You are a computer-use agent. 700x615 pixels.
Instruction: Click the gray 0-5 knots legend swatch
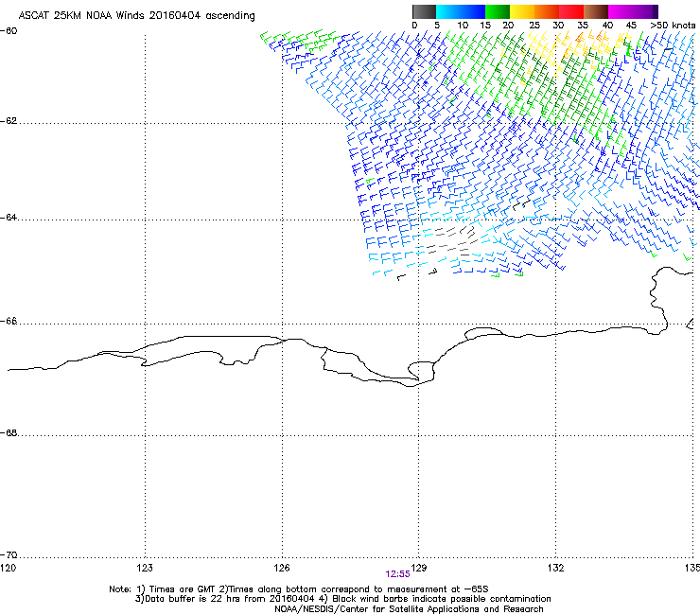424,11
